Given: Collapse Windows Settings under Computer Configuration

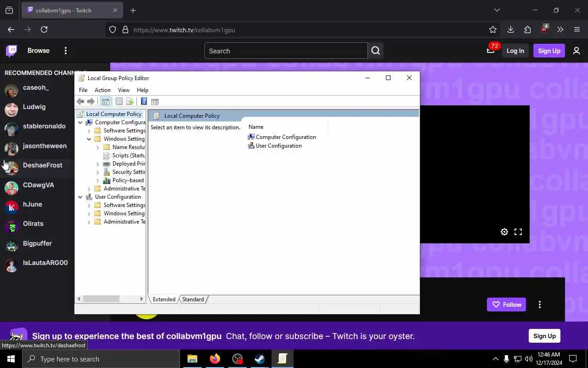Looking at the screenshot, I should (x=89, y=139).
